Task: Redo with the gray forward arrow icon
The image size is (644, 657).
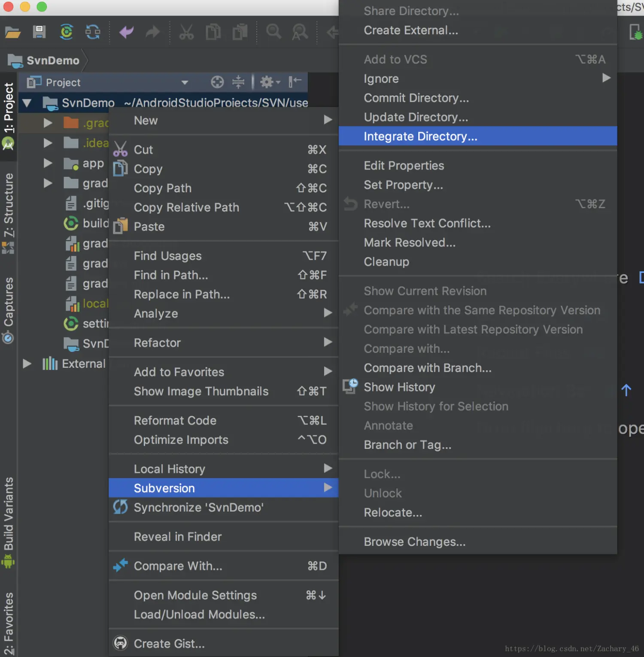Action: point(152,32)
